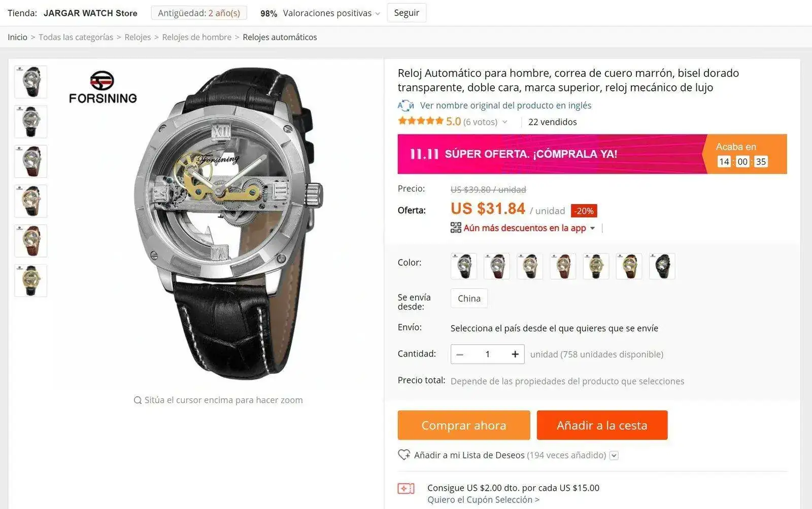The width and height of the screenshot is (812, 509).
Task: Choose China as shipping origin
Action: (469, 298)
